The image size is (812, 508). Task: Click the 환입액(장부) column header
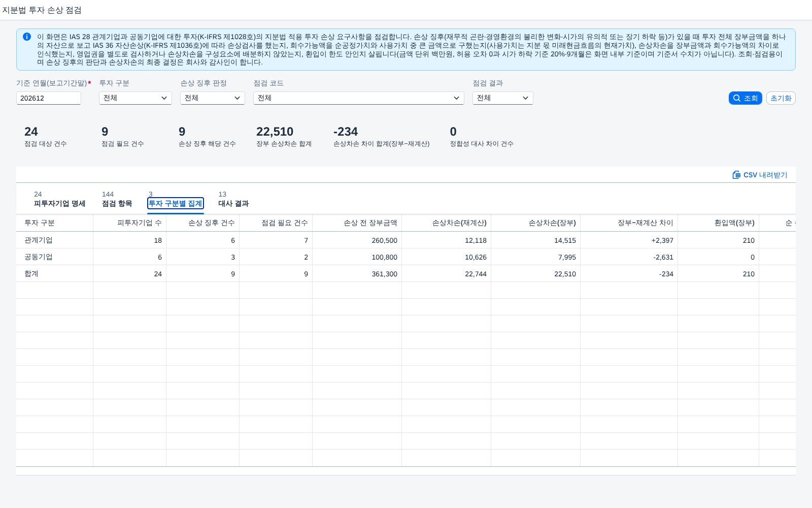[719, 223]
